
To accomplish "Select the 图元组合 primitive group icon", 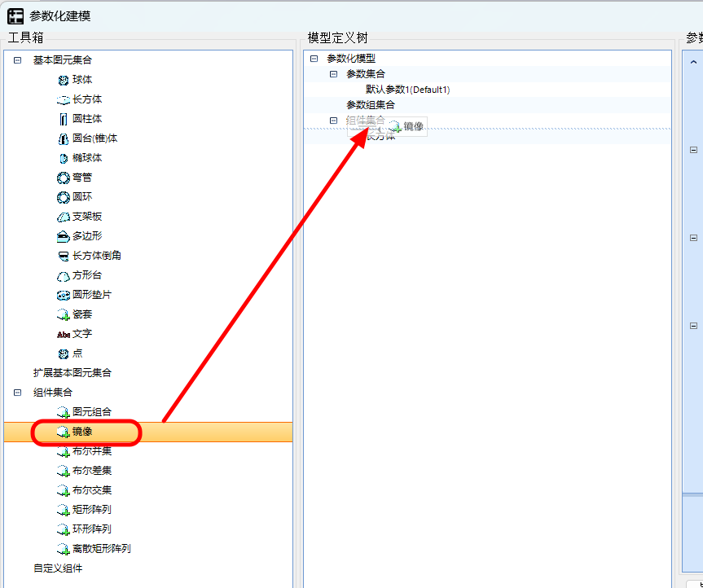I will pyautogui.click(x=64, y=412).
